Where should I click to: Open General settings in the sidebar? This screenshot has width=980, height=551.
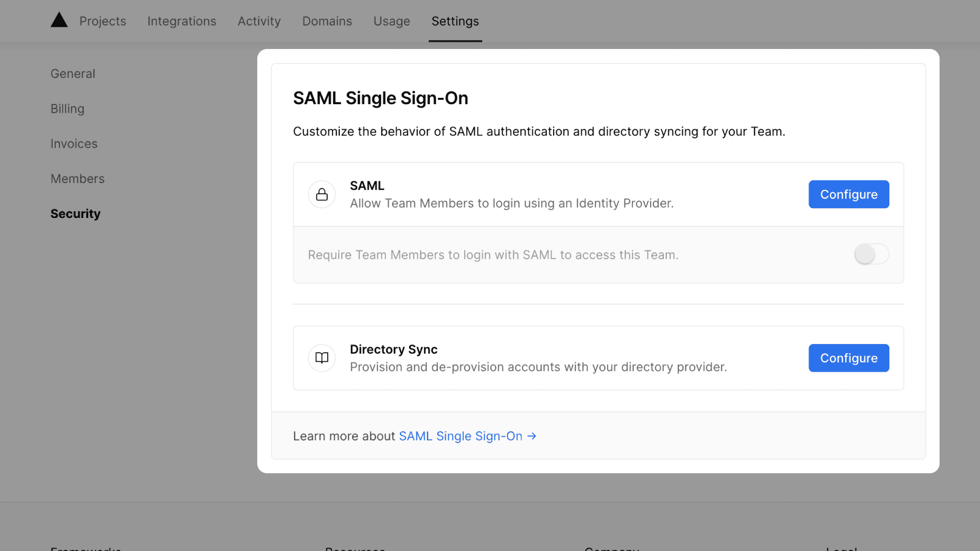coord(73,74)
